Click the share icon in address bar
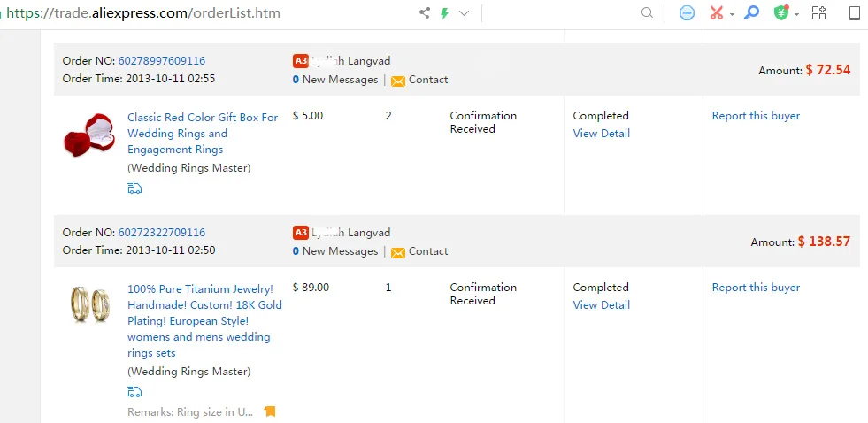 (425, 12)
